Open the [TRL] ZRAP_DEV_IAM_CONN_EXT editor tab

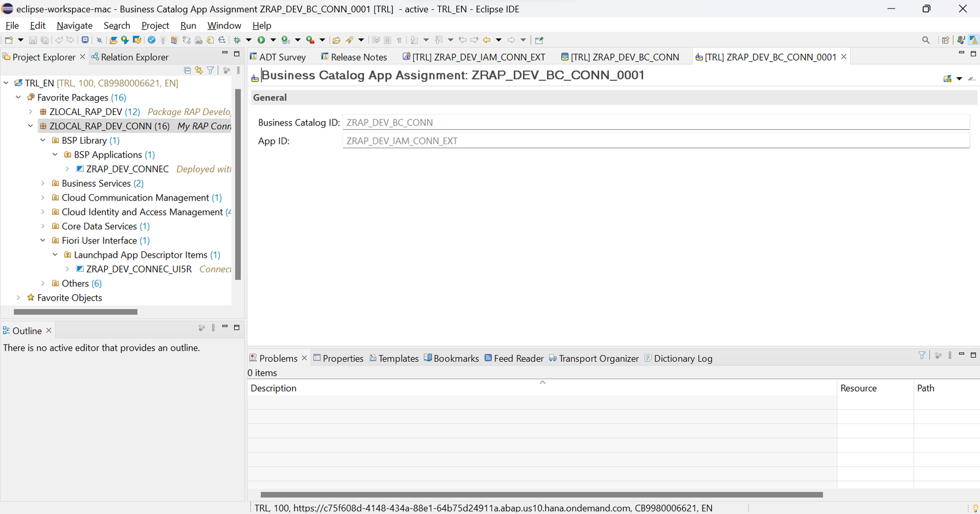coord(474,57)
